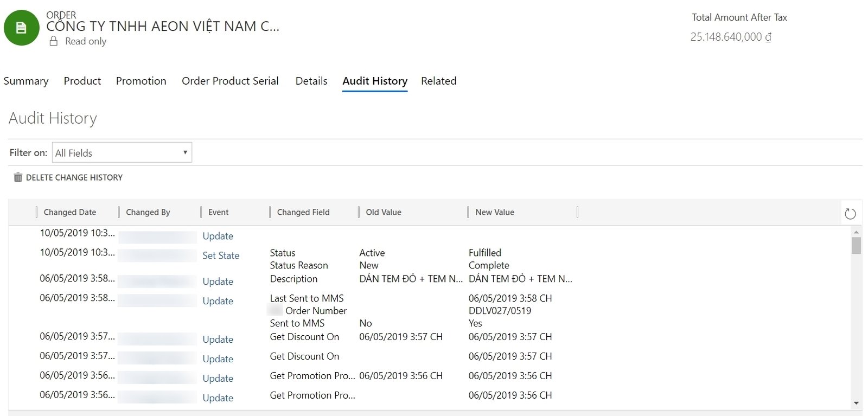868x416 pixels.
Task: Go to Order Product Serial tab
Action: coord(230,81)
